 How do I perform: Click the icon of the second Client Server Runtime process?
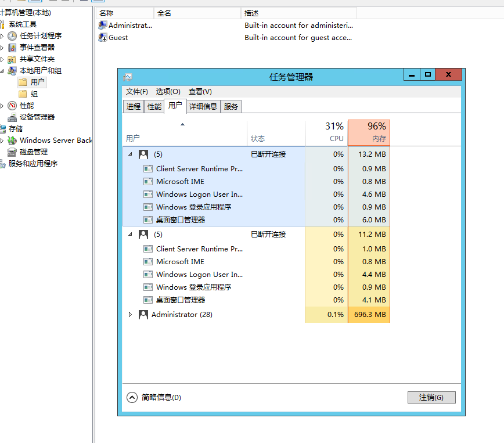[x=148, y=249]
